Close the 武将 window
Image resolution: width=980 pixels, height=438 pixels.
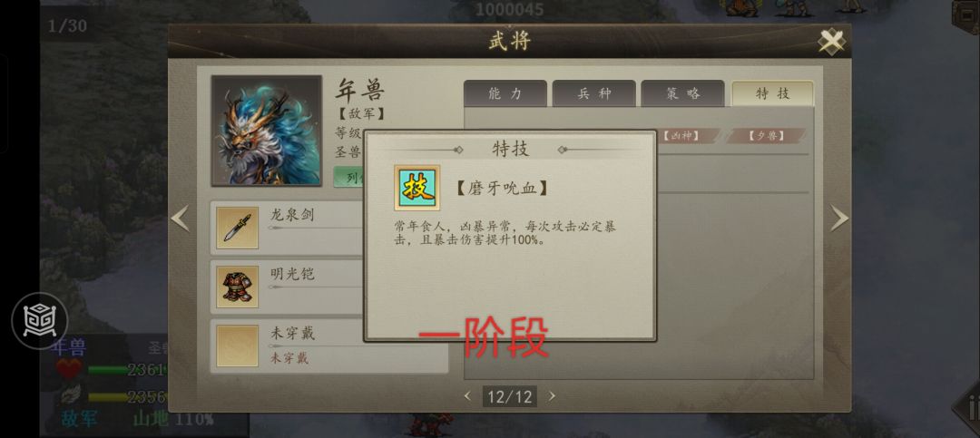point(831,41)
